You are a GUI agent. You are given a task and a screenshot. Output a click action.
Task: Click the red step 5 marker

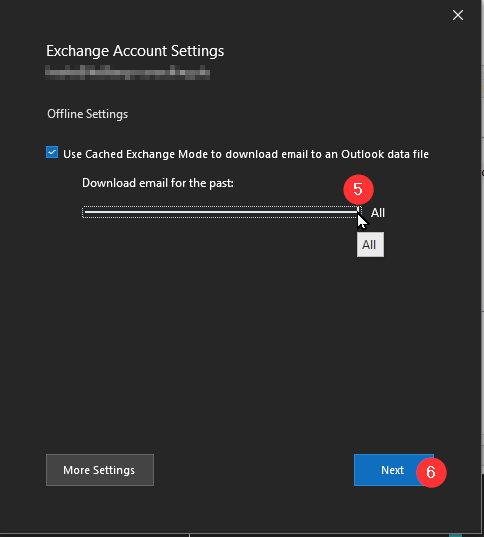click(x=358, y=190)
